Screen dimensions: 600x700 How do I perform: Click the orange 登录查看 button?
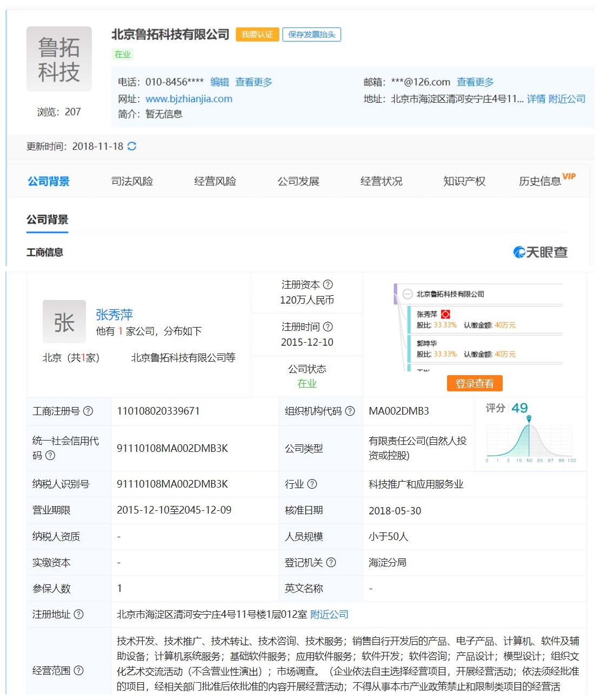474,383
